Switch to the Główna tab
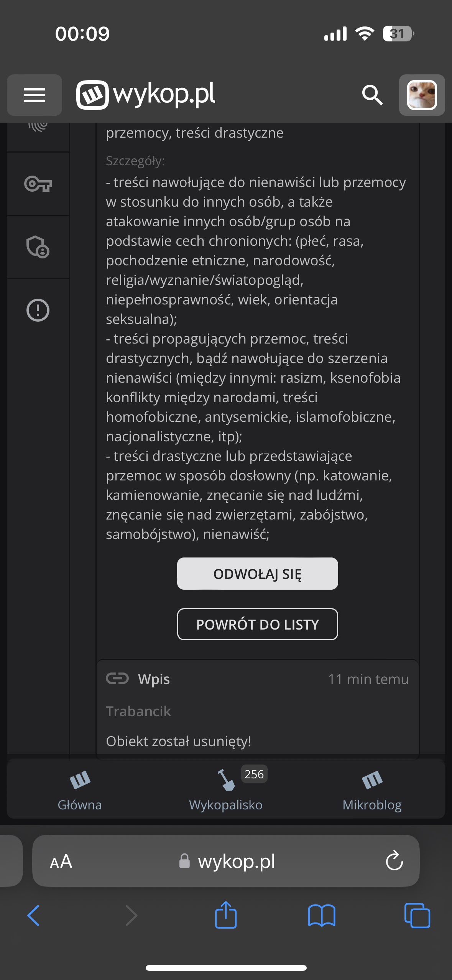The width and height of the screenshot is (452, 980). [80, 790]
